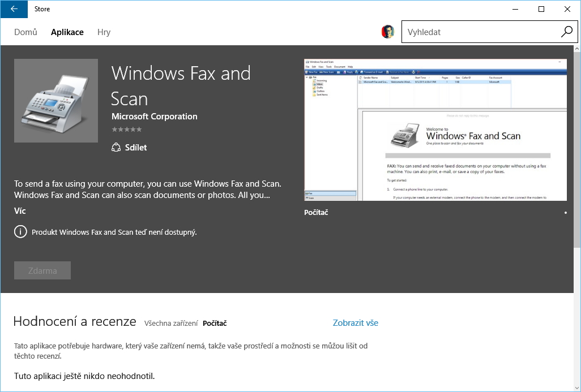Open Zobrazit vše reviews link
This screenshot has height=392, width=581.
(x=356, y=323)
